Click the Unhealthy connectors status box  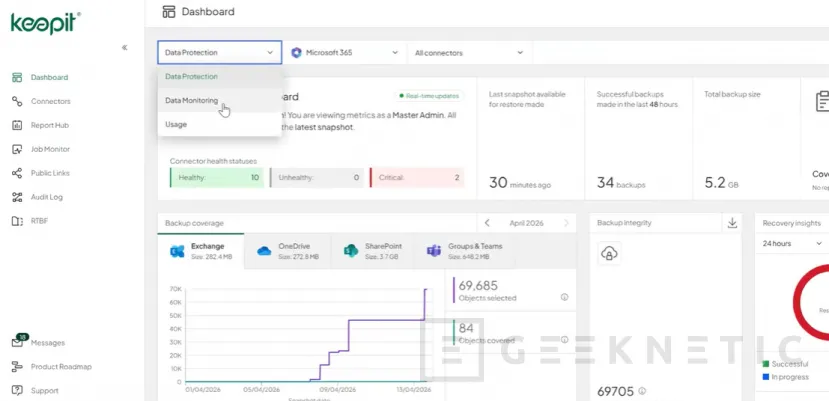click(x=317, y=178)
